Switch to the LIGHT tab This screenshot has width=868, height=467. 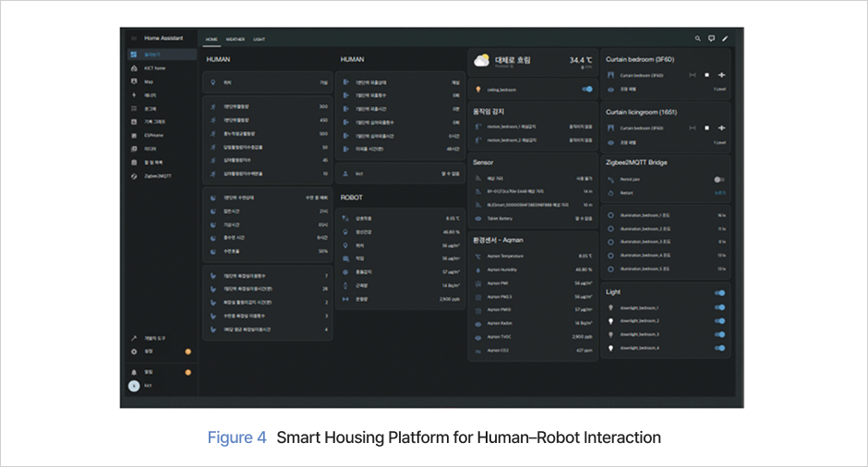click(259, 40)
